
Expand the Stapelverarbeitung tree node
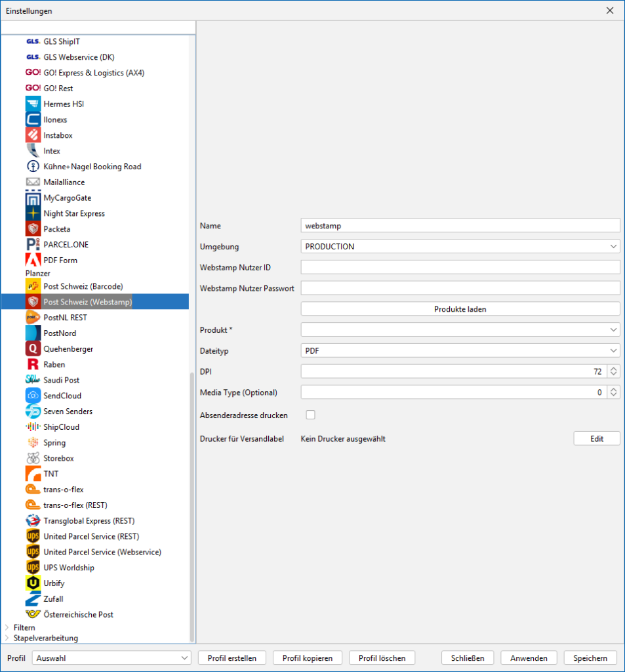pyautogui.click(x=7, y=638)
